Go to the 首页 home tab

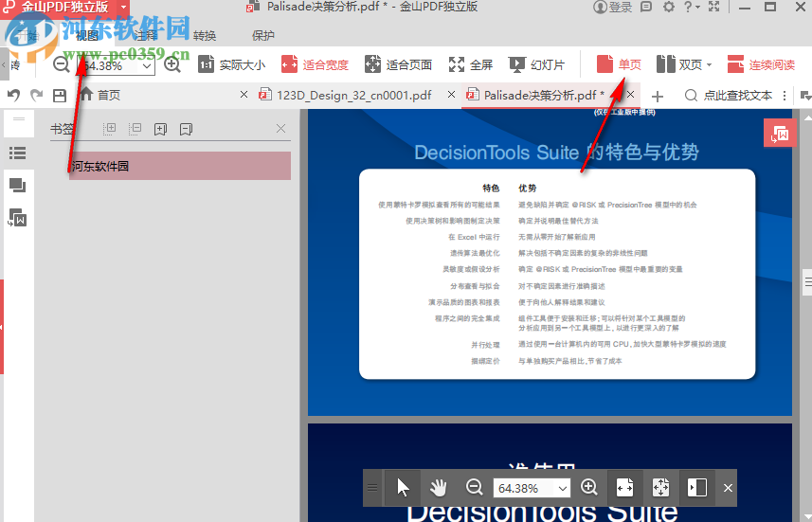click(100, 95)
